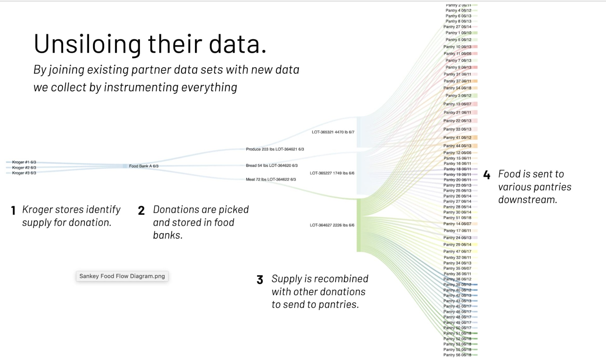The width and height of the screenshot is (606, 364).
Task: Select the Kroger #3 6/3 node label
Action: 24,173
